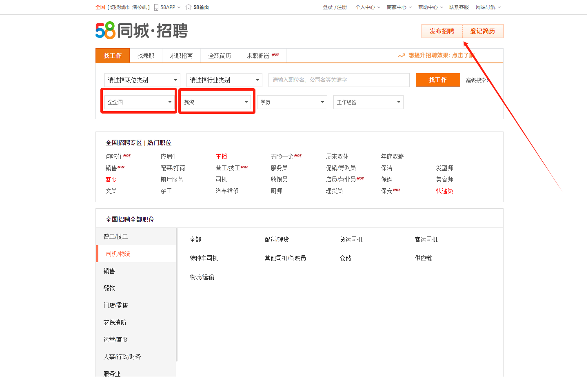Open the 工作经验 experience dropdown

coord(368,102)
